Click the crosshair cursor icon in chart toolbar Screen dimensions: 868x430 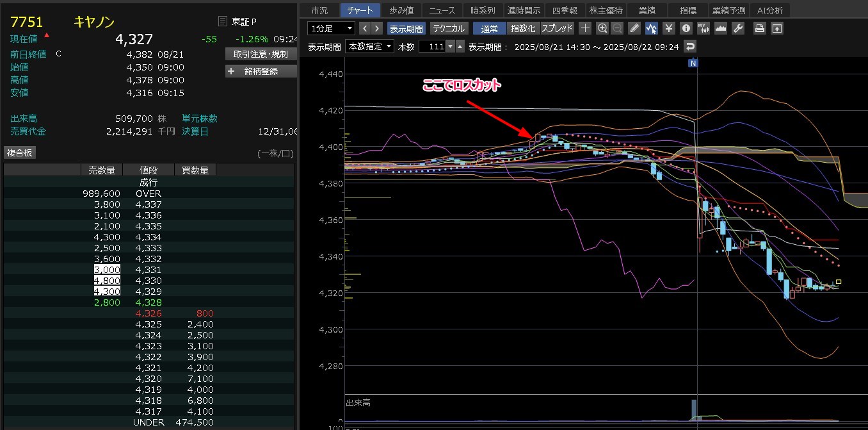pyautogui.click(x=585, y=28)
